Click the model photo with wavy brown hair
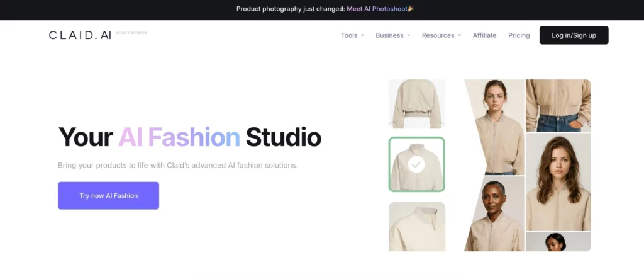Image resolution: width=644 pixels, height=279 pixels. [x=558, y=181]
